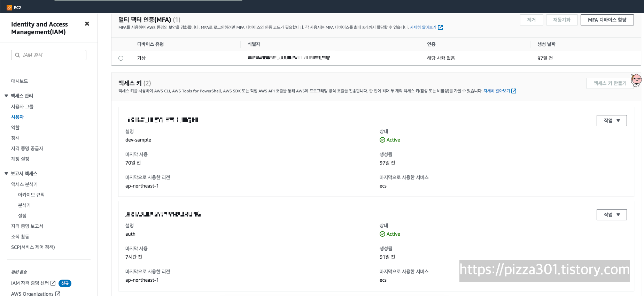The image size is (644, 296).
Task: Click the 액세스 키 (2) heading
Action: click(134, 83)
